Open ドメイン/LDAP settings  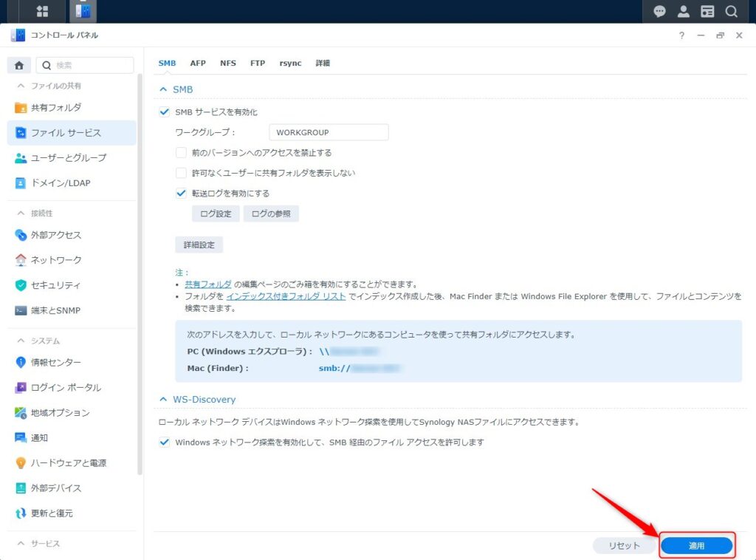click(72, 182)
